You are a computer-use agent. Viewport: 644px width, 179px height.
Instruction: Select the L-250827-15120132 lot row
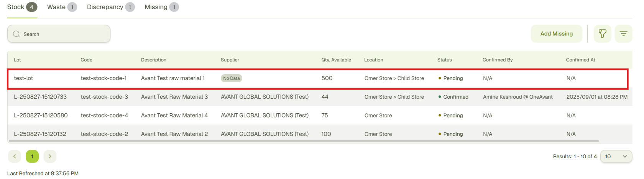pos(40,134)
